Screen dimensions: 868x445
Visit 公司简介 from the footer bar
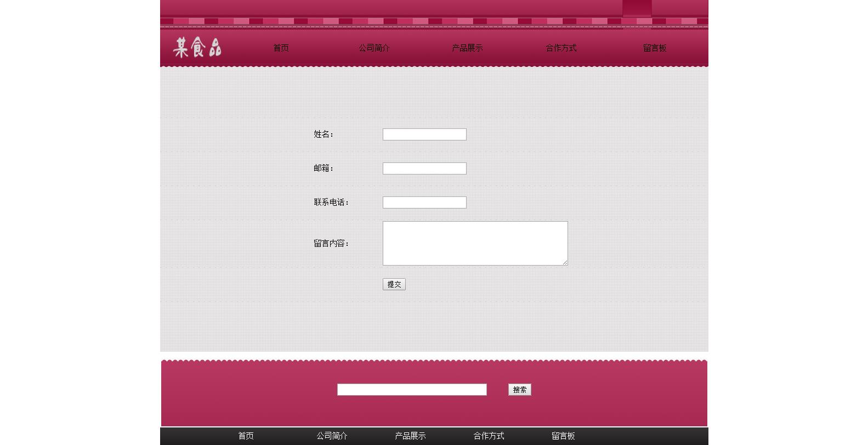click(332, 436)
